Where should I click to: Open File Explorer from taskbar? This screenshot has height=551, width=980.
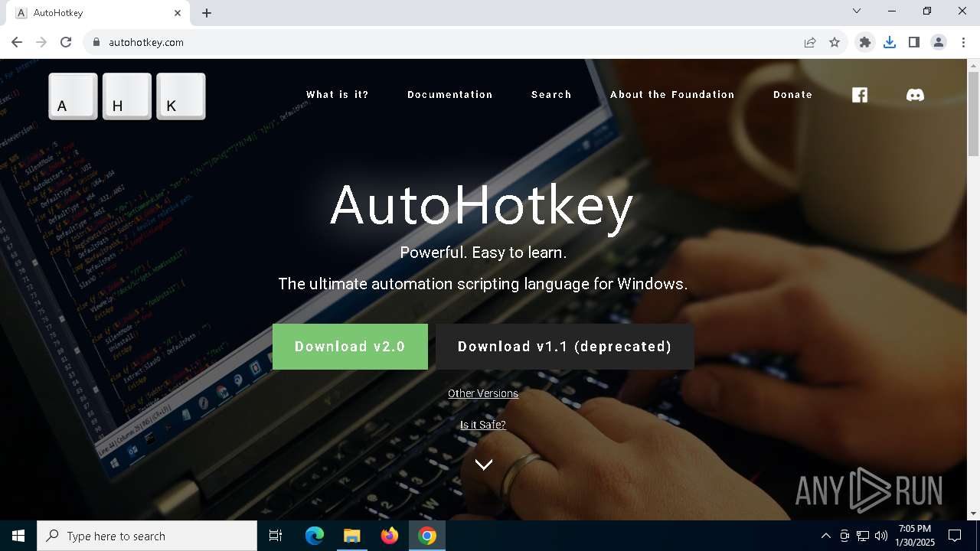click(x=351, y=536)
